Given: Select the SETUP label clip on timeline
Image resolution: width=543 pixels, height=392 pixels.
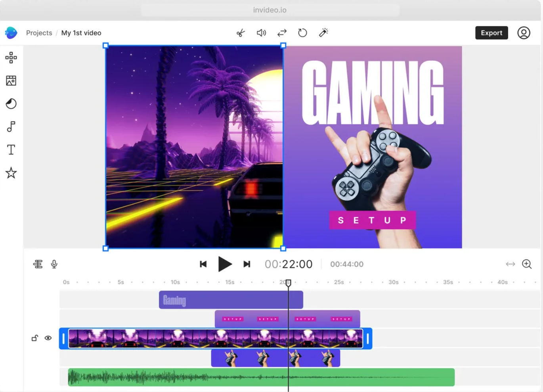Looking at the screenshot, I should [x=287, y=319].
